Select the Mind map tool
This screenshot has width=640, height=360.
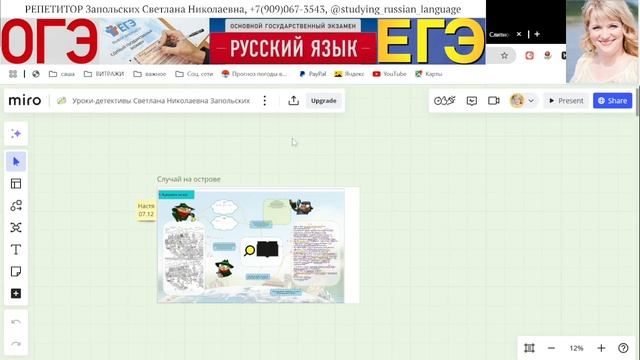[x=16, y=227]
